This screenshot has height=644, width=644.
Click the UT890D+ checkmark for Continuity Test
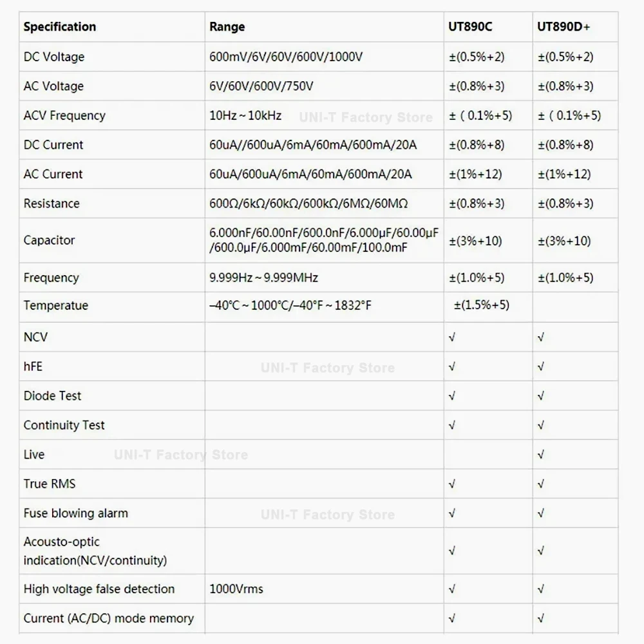(541, 425)
